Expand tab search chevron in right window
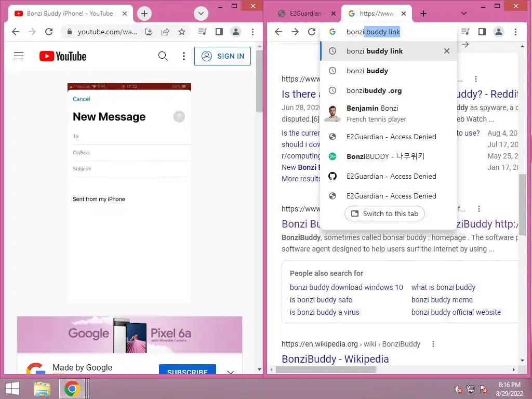Screen dimensions: 532x399 464,14
